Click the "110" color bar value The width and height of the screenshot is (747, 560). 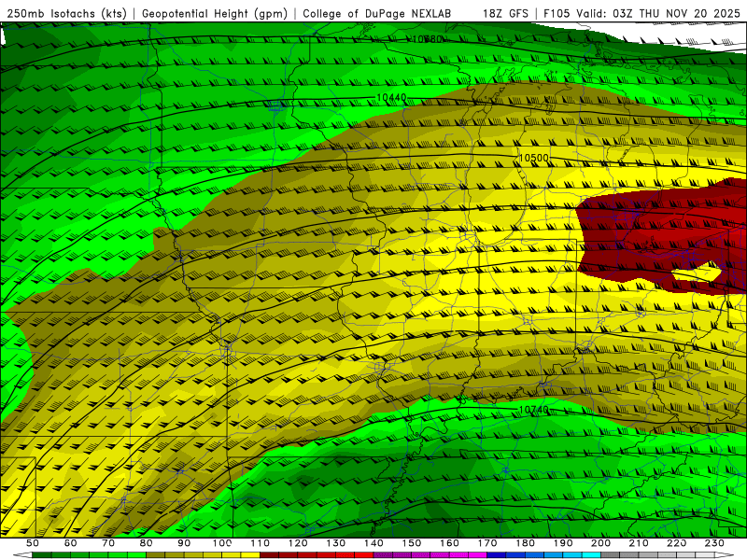pyautogui.click(x=260, y=543)
